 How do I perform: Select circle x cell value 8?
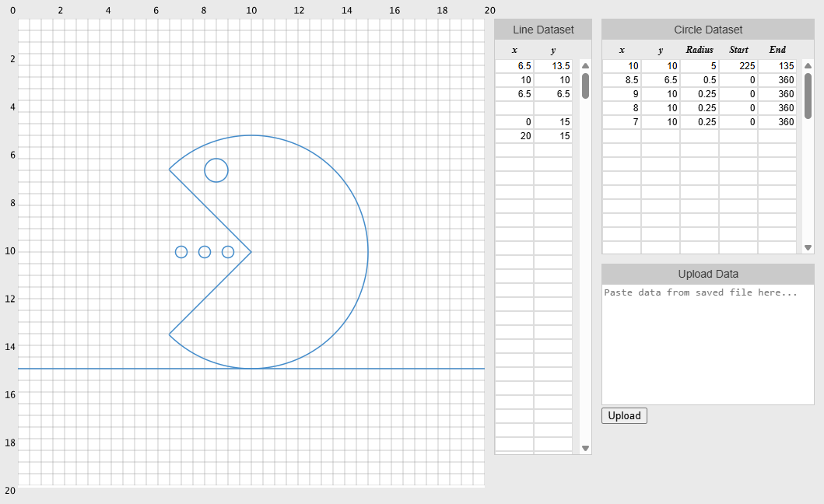pyautogui.click(x=622, y=108)
